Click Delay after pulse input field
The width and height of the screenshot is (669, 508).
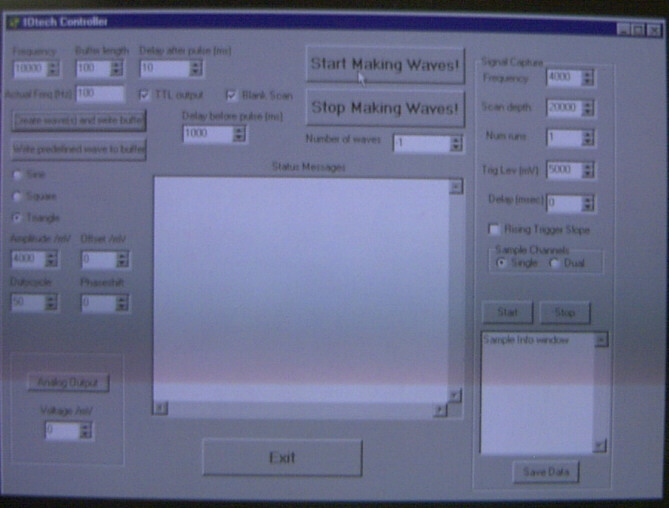(165, 68)
